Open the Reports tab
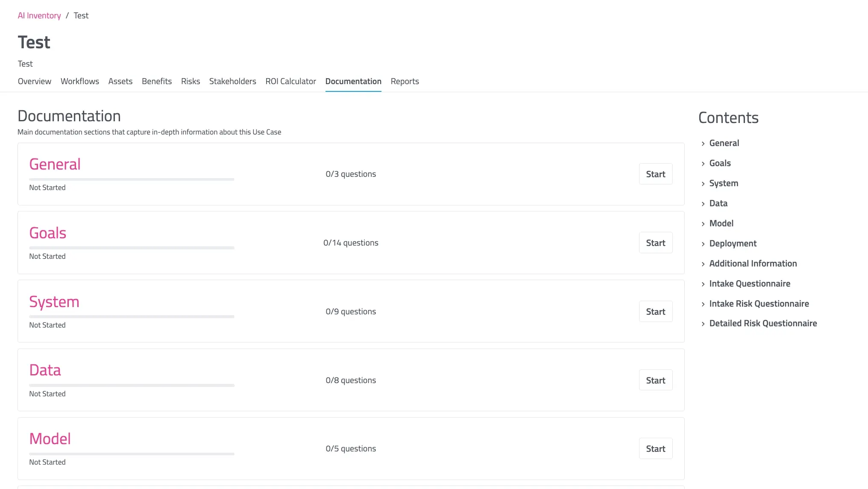 (405, 81)
